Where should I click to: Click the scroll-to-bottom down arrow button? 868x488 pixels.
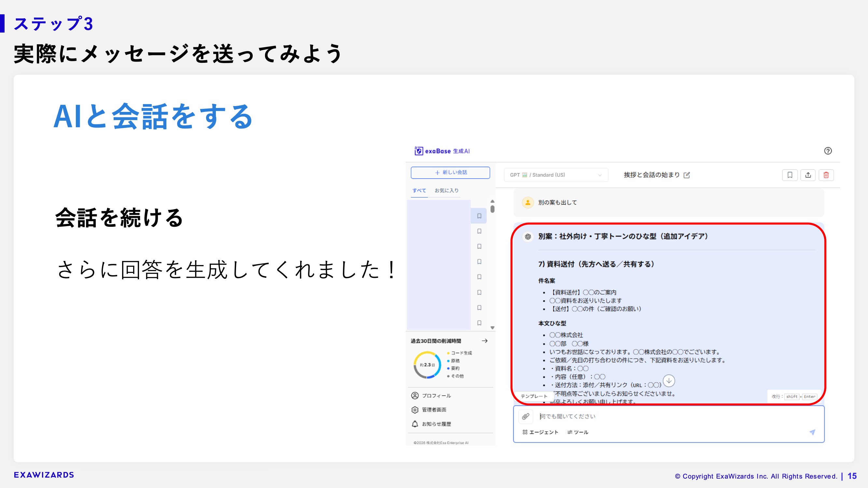[x=668, y=381]
